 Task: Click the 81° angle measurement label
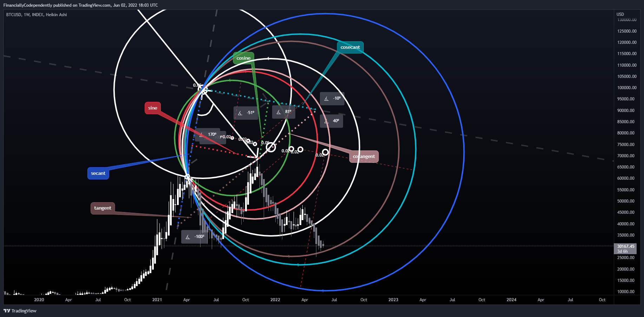pos(284,112)
